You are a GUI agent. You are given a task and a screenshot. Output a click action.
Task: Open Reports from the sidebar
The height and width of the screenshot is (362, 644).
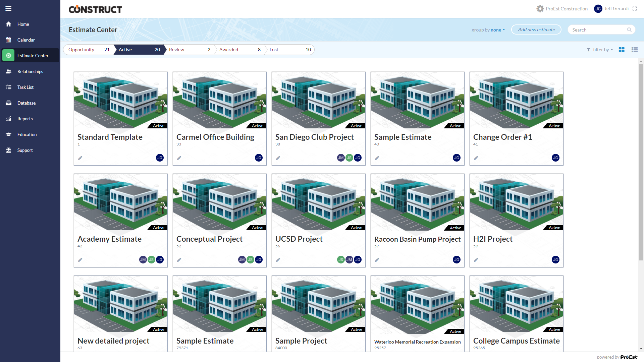tap(25, 119)
